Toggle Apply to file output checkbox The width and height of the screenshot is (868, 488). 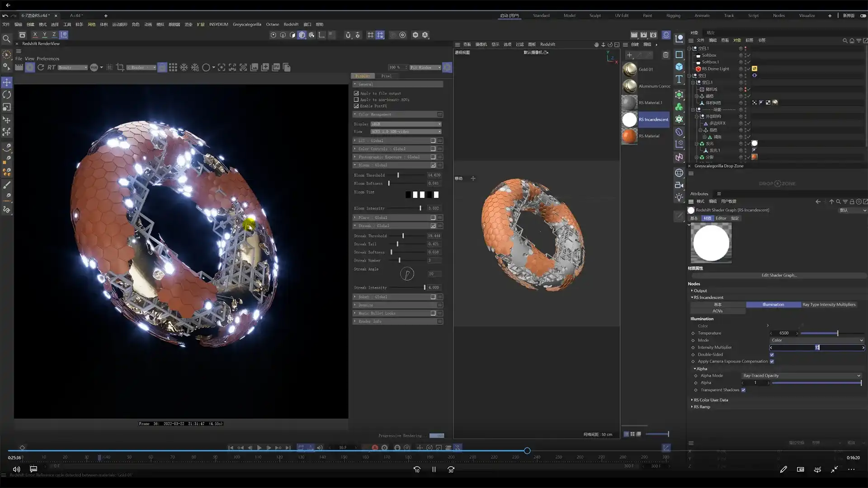pyautogui.click(x=356, y=93)
